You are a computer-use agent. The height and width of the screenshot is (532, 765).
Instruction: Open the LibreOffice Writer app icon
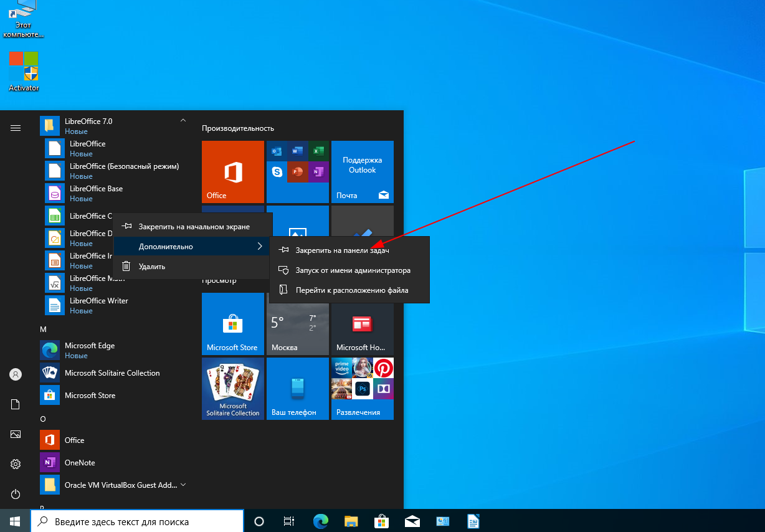tap(55, 305)
